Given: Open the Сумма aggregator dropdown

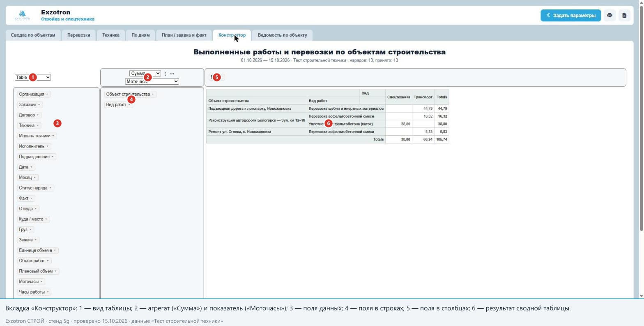Looking at the screenshot, I should tap(145, 74).
